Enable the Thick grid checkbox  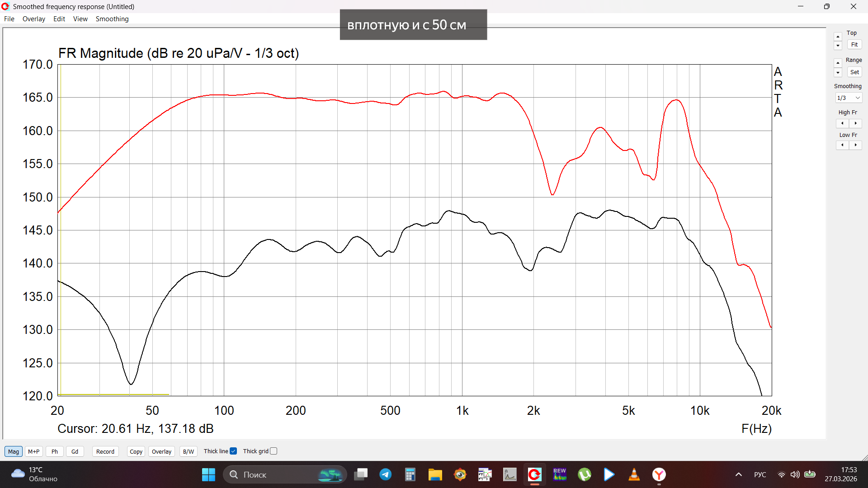coord(274,451)
